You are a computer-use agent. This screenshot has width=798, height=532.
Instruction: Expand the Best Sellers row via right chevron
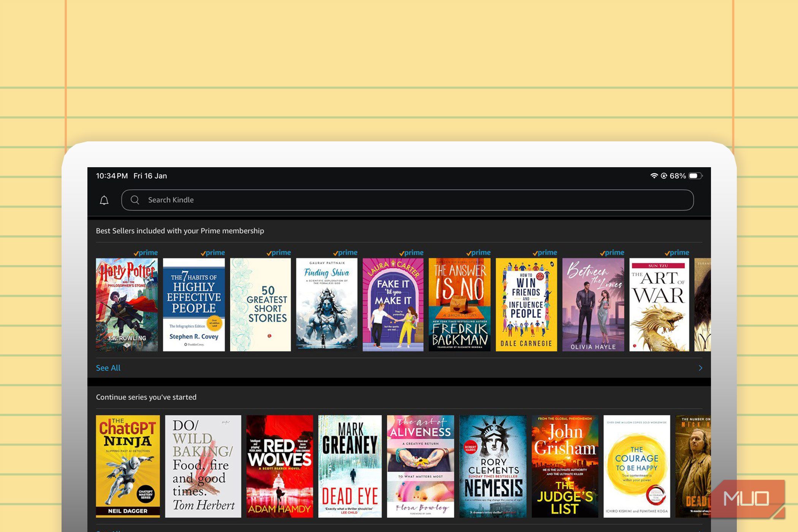tap(701, 368)
